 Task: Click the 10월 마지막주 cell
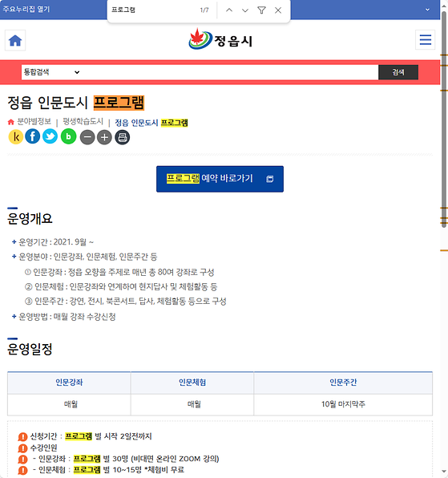343,404
